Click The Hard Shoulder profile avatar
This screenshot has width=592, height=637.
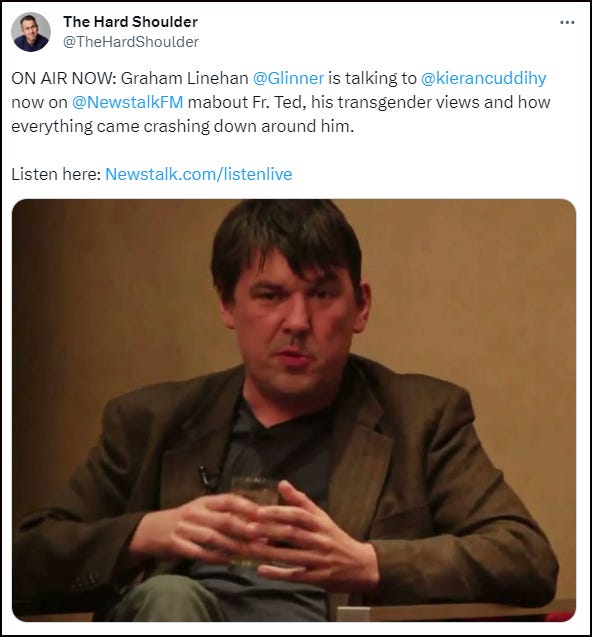[x=31, y=32]
